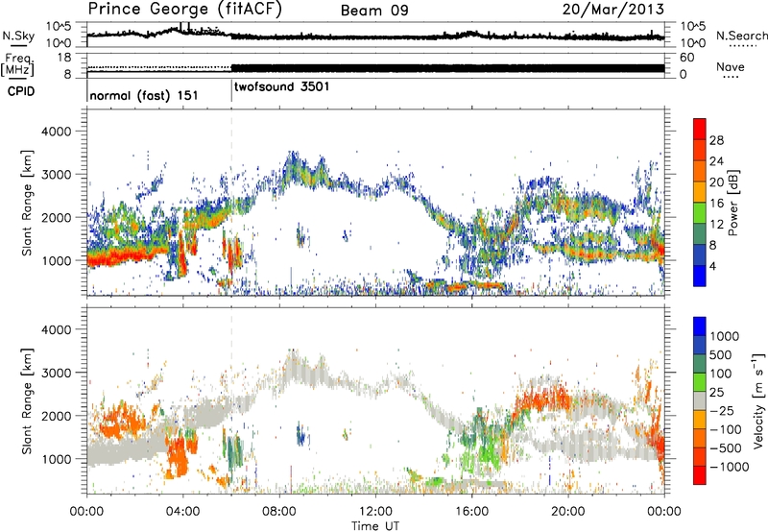768x532 pixels.
Task: Pick the 100–500 dark green Velocity swatch
Action: [700, 364]
